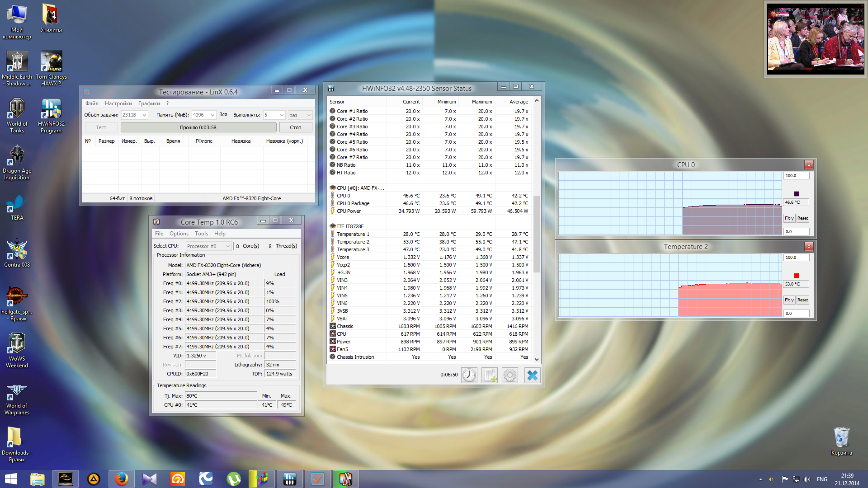
Task: Open uTorrent from the taskbar
Action: coord(234,479)
